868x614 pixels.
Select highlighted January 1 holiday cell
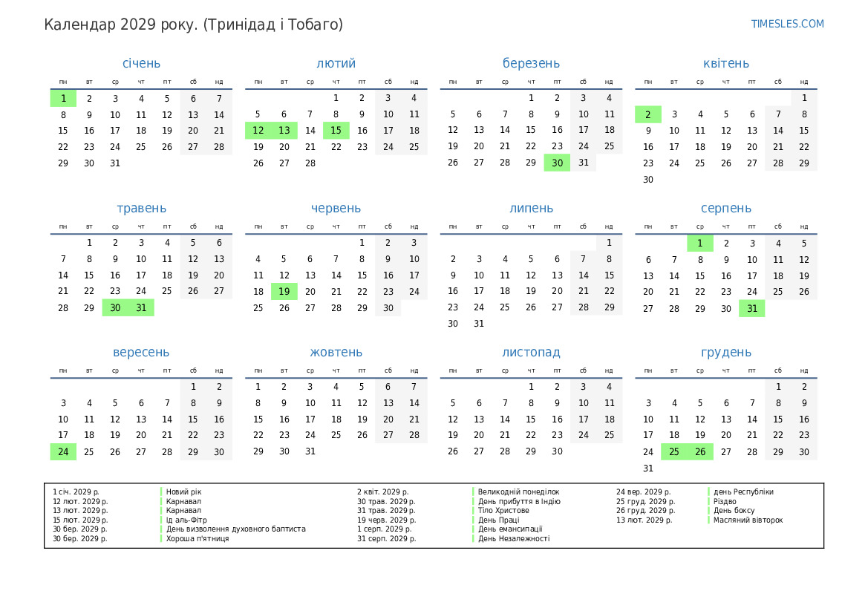63,98
